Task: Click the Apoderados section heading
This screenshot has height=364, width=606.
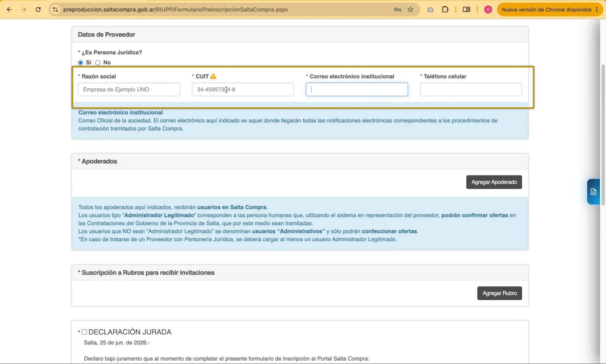Action: [x=99, y=161]
